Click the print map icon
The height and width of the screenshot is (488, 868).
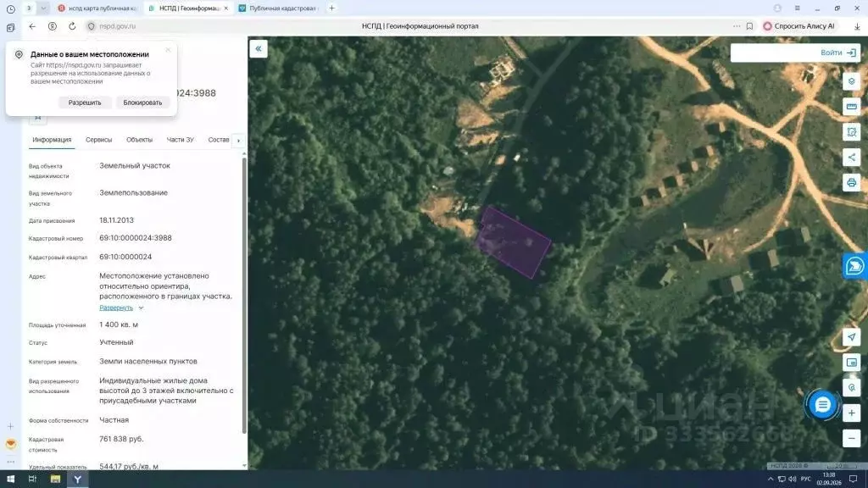(x=851, y=183)
